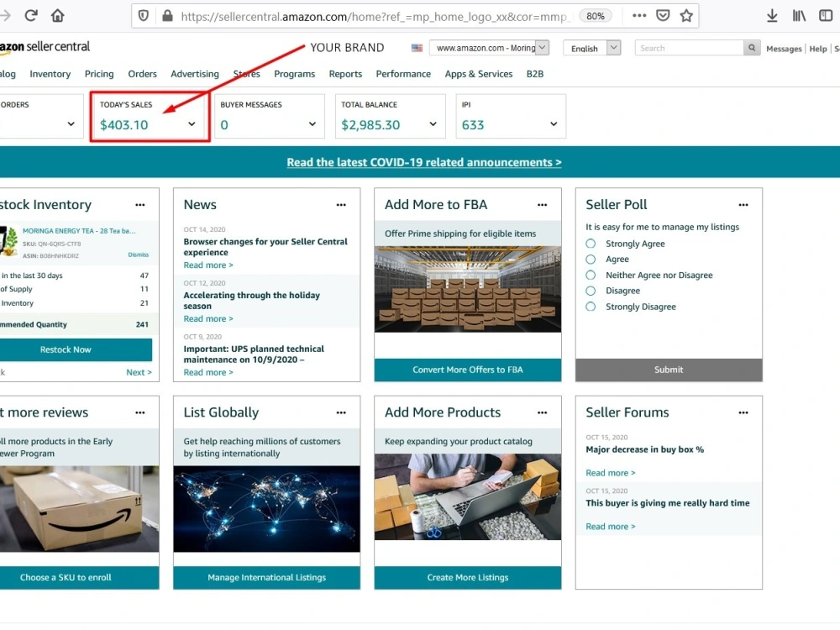Click the US flag marketplace icon
840x630 pixels.
pyautogui.click(x=417, y=48)
